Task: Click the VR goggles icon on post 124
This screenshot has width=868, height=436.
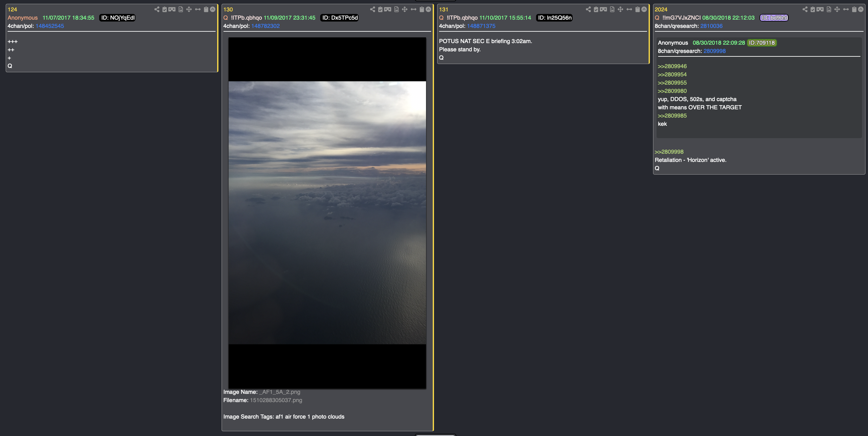Action: click(172, 10)
